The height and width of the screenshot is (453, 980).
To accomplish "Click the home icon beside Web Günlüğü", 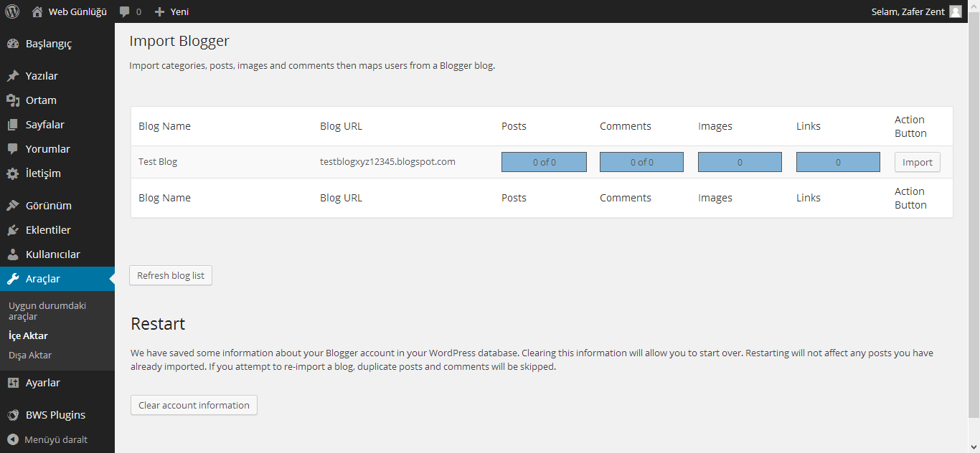I will tap(37, 11).
